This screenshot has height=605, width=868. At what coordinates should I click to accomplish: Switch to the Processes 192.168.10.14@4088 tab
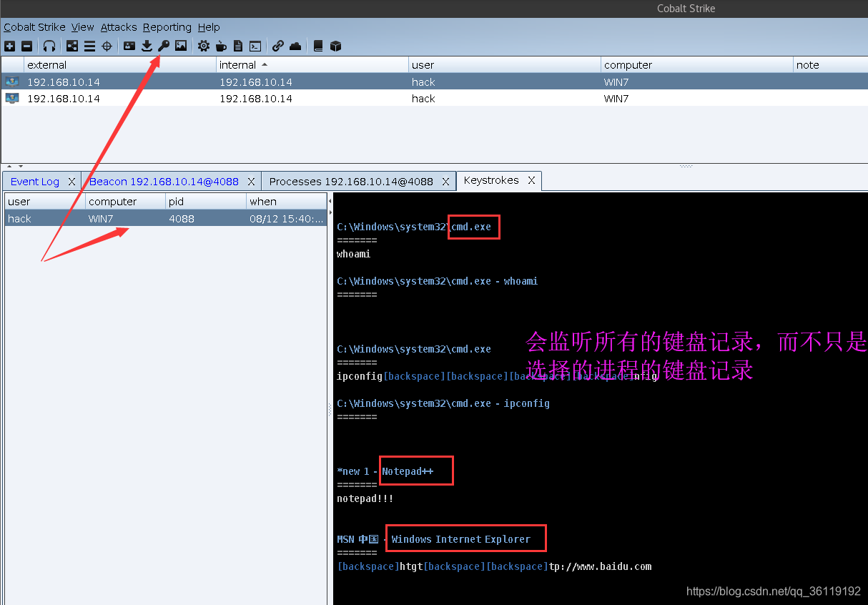[x=351, y=182]
